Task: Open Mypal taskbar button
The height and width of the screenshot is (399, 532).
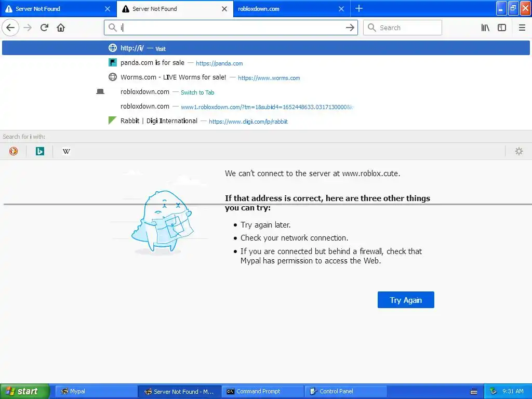Action: 96,391
